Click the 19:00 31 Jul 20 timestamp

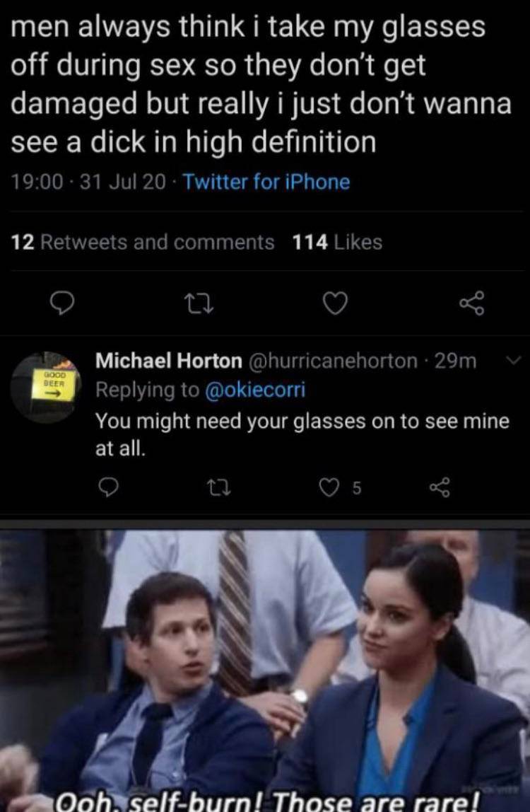89,182
